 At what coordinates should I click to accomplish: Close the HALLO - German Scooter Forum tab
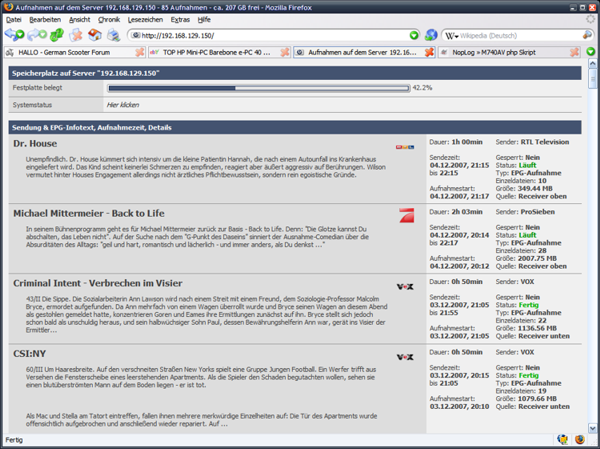coord(140,52)
